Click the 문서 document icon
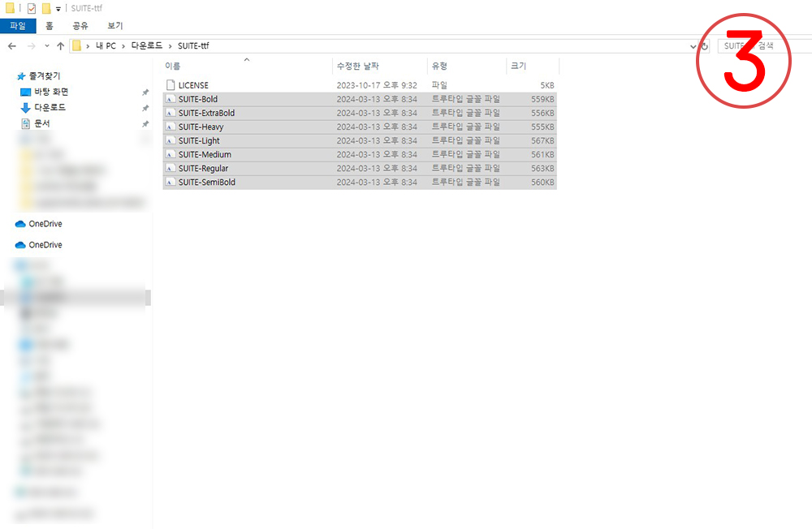This screenshot has width=812, height=529. (25, 123)
